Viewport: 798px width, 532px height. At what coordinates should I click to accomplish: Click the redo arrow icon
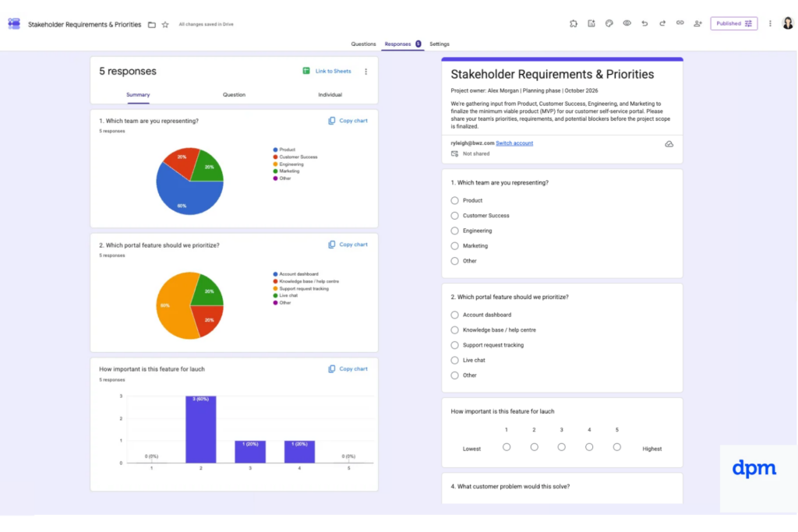pyautogui.click(x=662, y=23)
